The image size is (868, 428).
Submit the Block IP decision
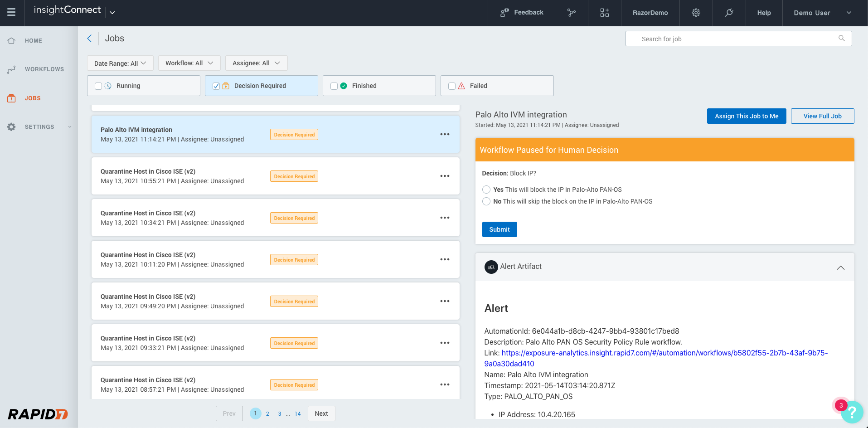click(x=499, y=229)
